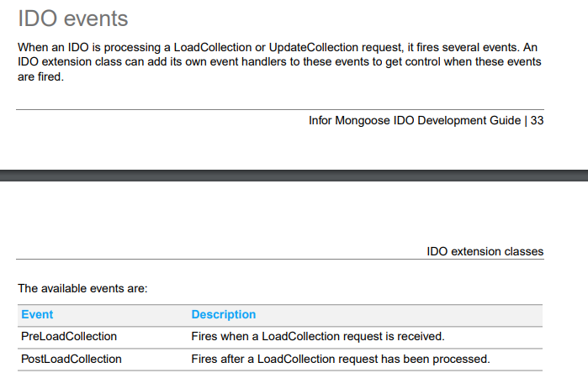Click the dark page separator bar
Screen dimensions: 588x373
click(x=294, y=176)
